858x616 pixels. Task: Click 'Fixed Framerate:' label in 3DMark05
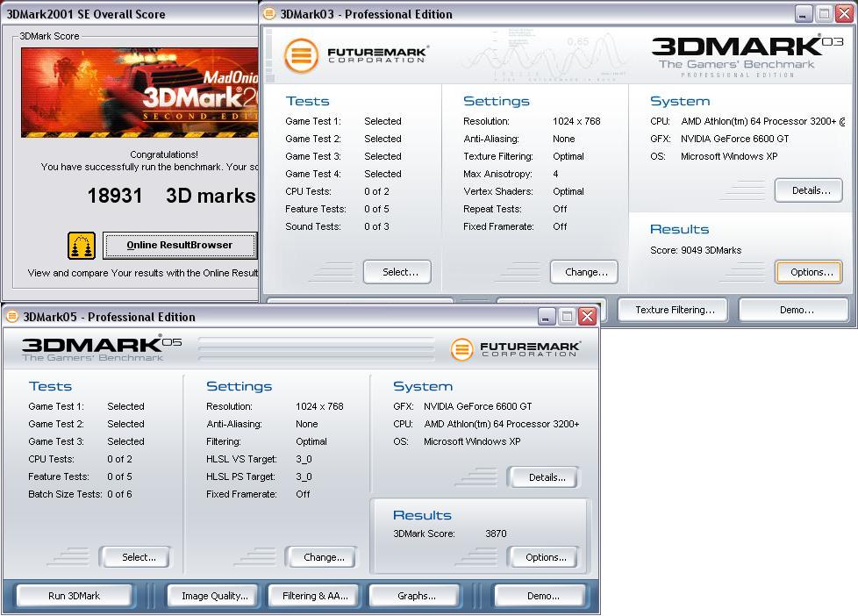241,494
